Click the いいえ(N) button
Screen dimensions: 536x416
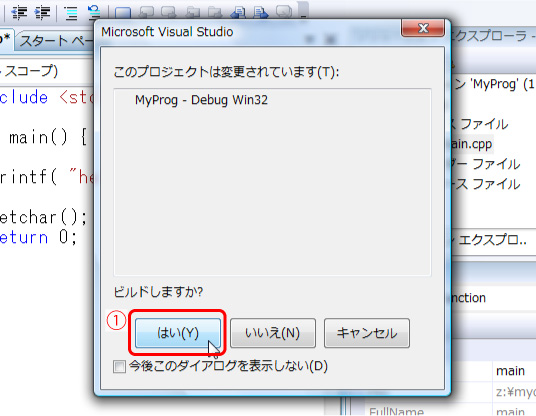[x=272, y=333]
